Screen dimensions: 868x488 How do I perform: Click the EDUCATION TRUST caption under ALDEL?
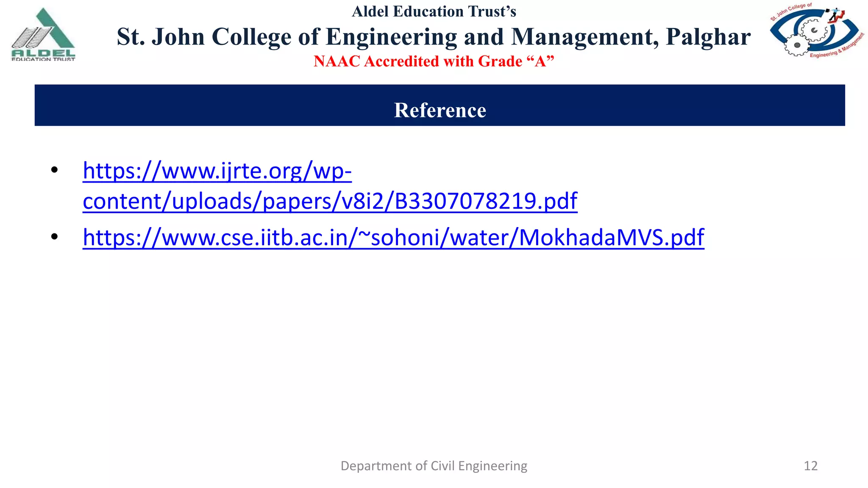[43, 59]
